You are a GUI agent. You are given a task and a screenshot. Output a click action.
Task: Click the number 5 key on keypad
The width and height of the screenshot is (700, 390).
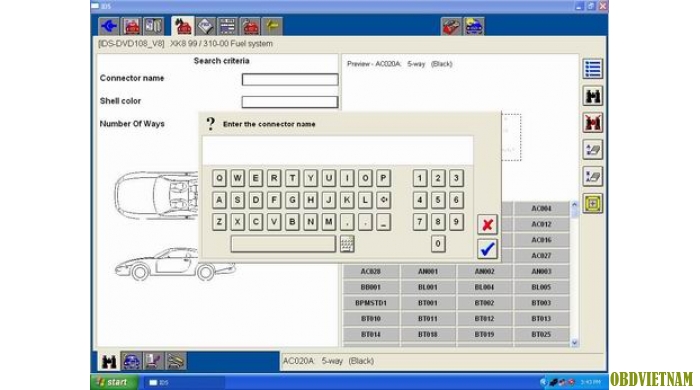click(x=438, y=200)
